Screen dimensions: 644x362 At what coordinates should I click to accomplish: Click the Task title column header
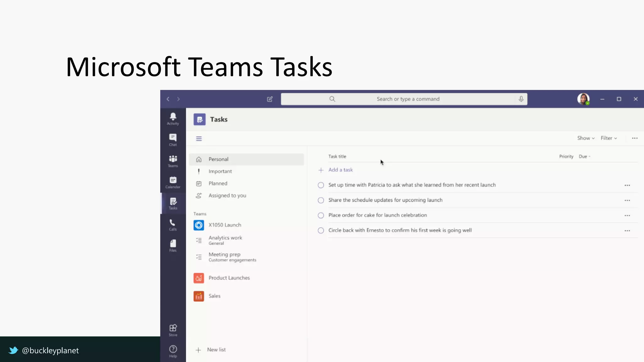[337, 156]
